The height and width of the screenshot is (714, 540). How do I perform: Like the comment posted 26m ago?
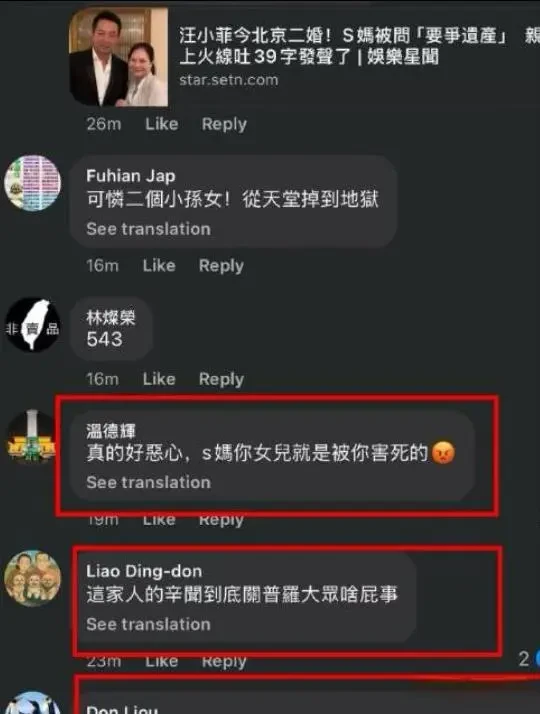click(162, 124)
